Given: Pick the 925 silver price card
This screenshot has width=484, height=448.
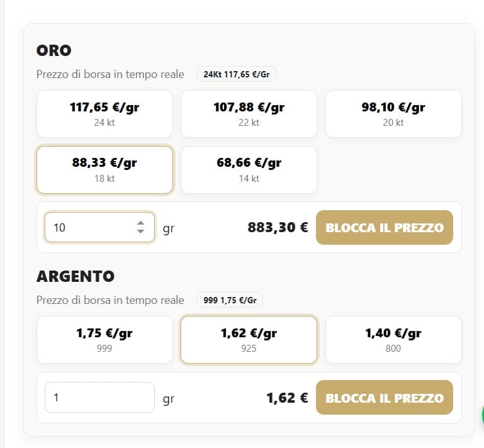Looking at the screenshot, I should click(x=249, y=340).
